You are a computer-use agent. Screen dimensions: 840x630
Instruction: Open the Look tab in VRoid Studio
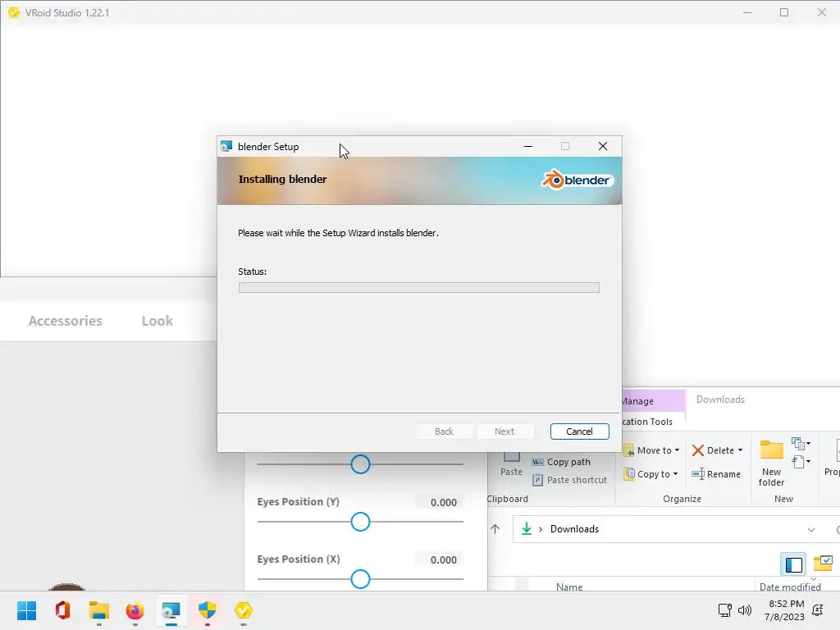(x=157, y=321)
